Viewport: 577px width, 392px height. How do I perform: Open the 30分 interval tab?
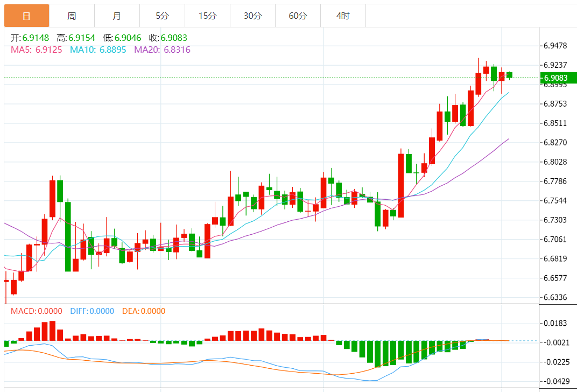[253, 16]
